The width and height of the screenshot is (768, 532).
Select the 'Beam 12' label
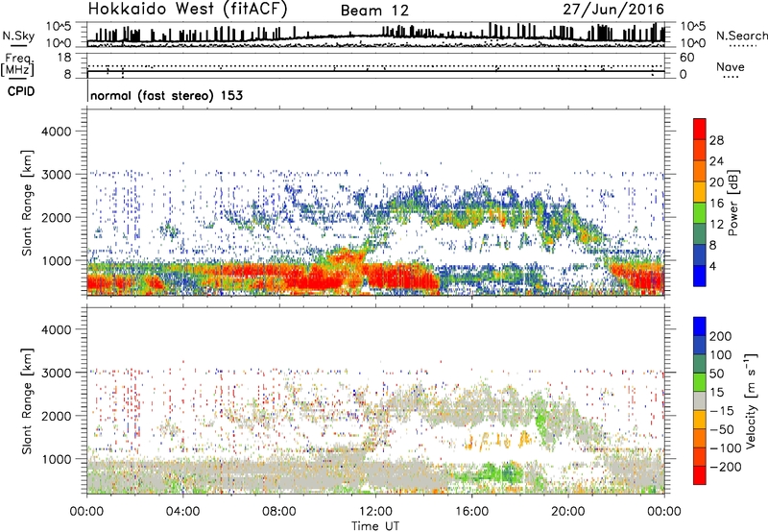pyautogui.click(x=374, y=11)
